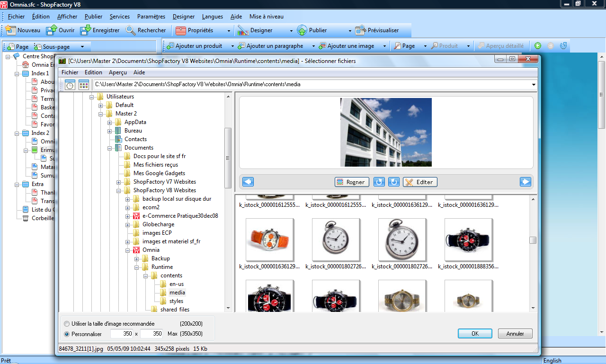The height and width of the screenshot is (364, 606).
Task: Collapse the ShopFactory V8 Websites folder
Action: pos(119,190)
